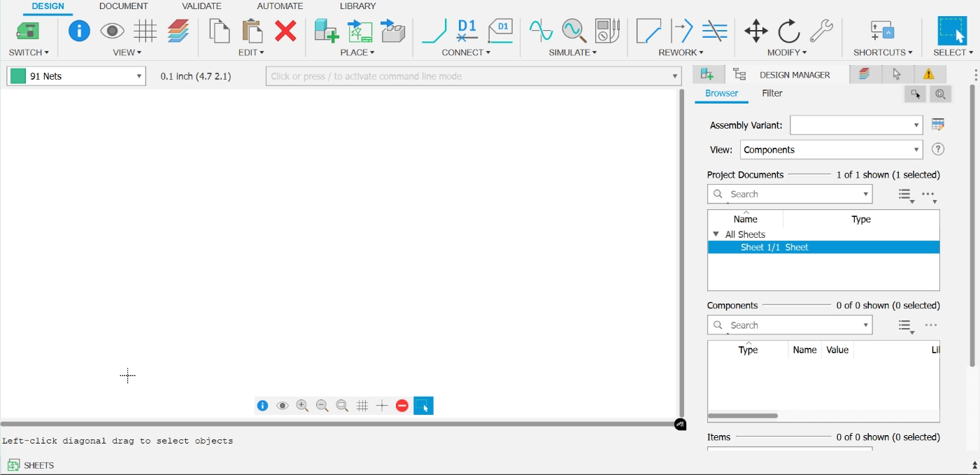980x475 pixels.
Task: Click the arrow-to-bracket icon in Rework
Action: tap(682, 31)
